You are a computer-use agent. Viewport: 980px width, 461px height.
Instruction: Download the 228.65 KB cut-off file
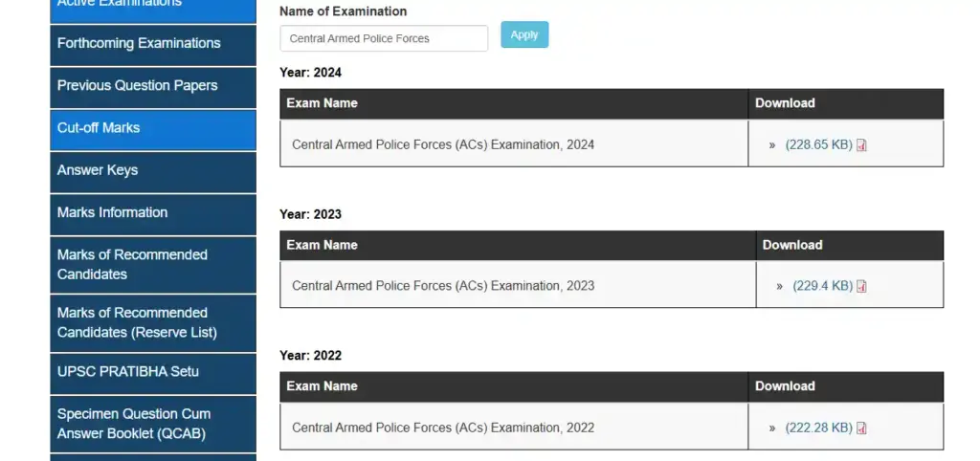[818, 145]
